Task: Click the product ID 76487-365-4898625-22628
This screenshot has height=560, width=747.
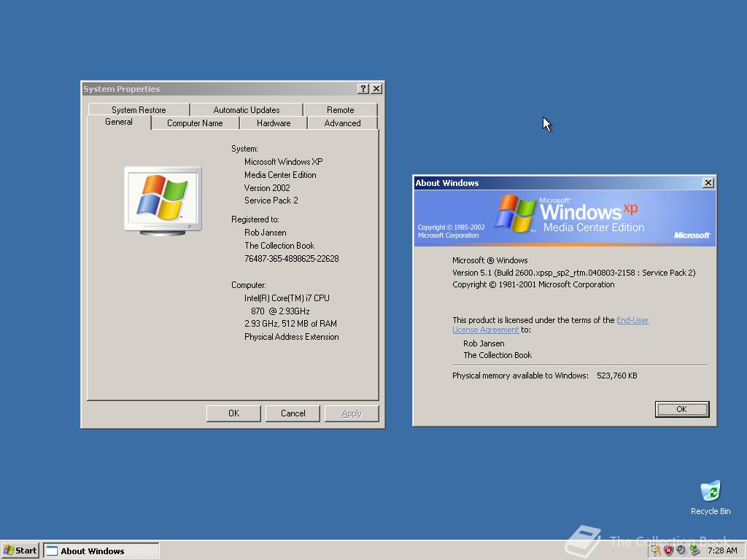Action: click(x=292, y=259)
